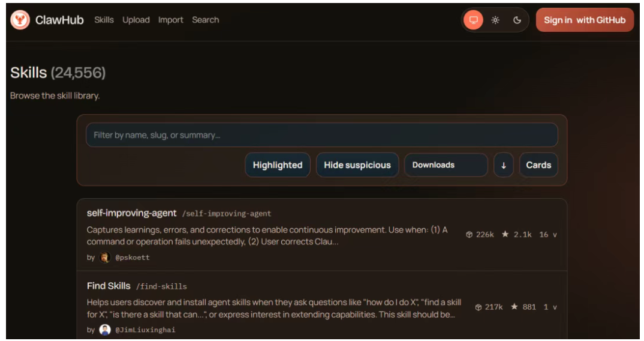Select the system theme monitor icon
The width and height of the screenshot is (644, 341).
tap(473, 20)
